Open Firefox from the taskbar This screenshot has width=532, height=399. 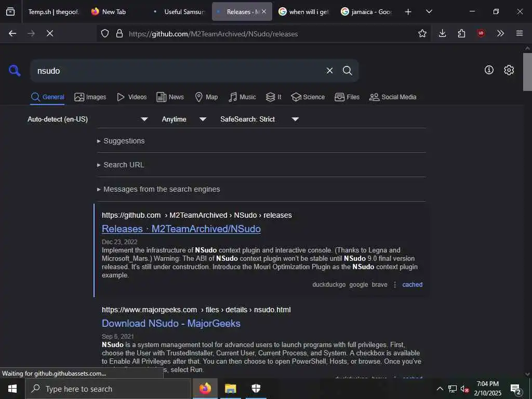pyautogui.click(x=205, y=389)
